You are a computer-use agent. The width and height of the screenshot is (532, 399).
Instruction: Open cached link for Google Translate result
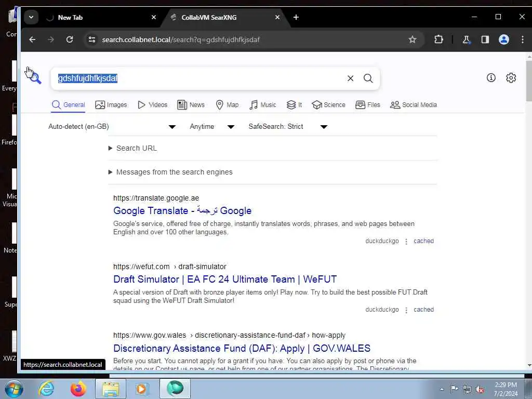tap(423, 241)
